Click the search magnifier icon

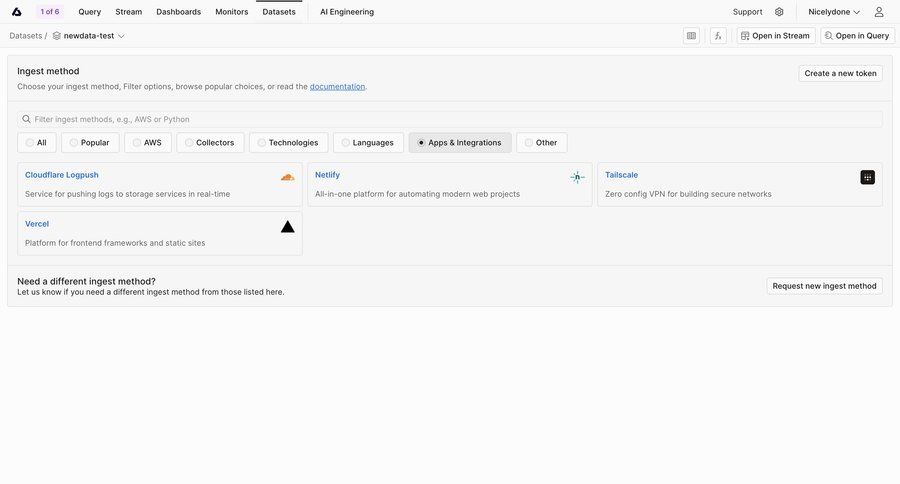pos(26,119)
